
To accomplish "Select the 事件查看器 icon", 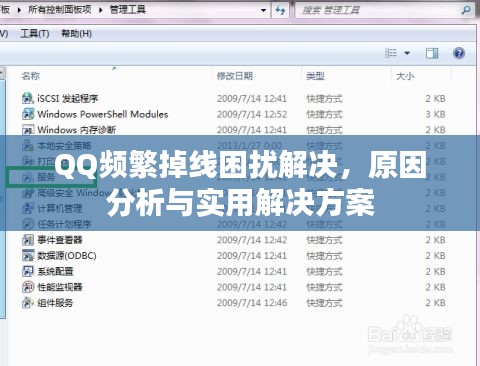I will 28,240.
